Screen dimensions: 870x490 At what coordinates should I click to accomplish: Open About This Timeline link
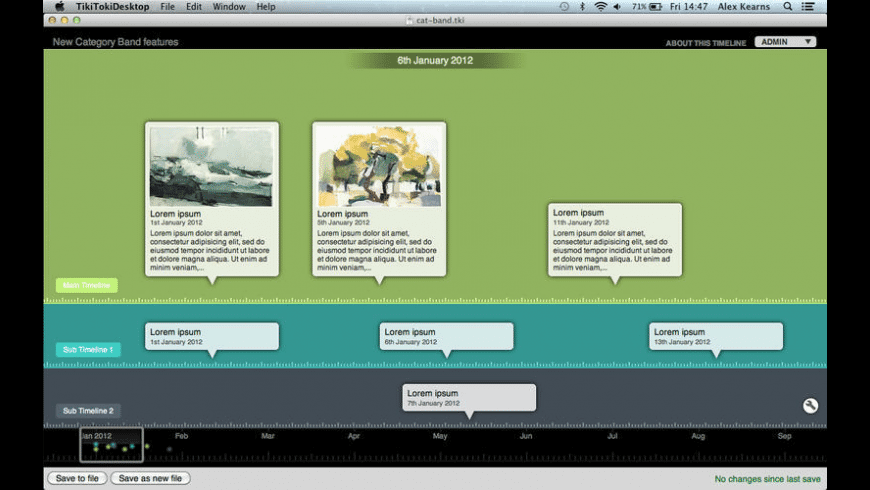[x=706, y=43]
